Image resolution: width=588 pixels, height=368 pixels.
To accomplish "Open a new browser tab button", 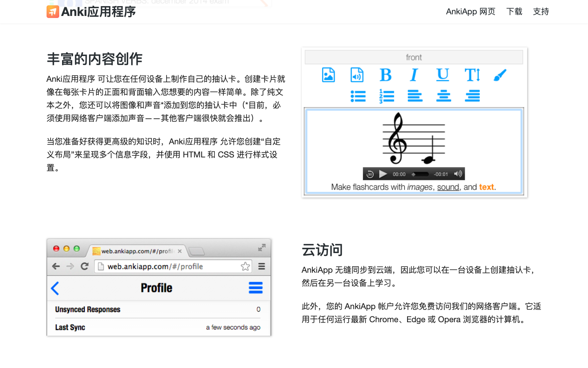I will tap(197, 251).
